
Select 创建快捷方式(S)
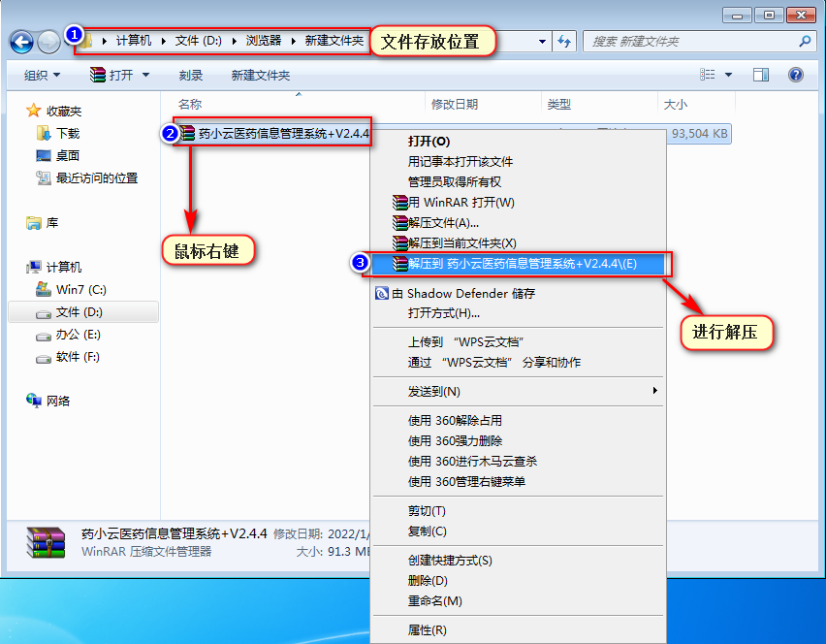(450, 561)
